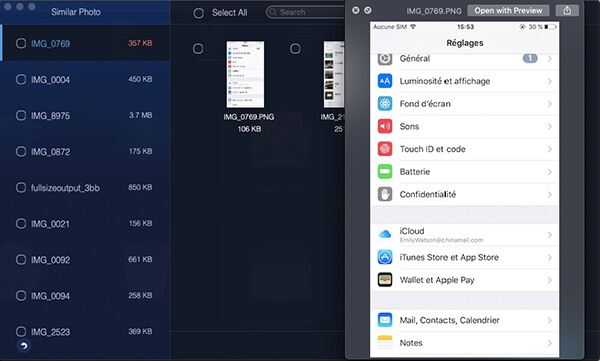Select IMG_0004 in the sidebar list
Screen dimensions: 600x361
coord(85,79)
